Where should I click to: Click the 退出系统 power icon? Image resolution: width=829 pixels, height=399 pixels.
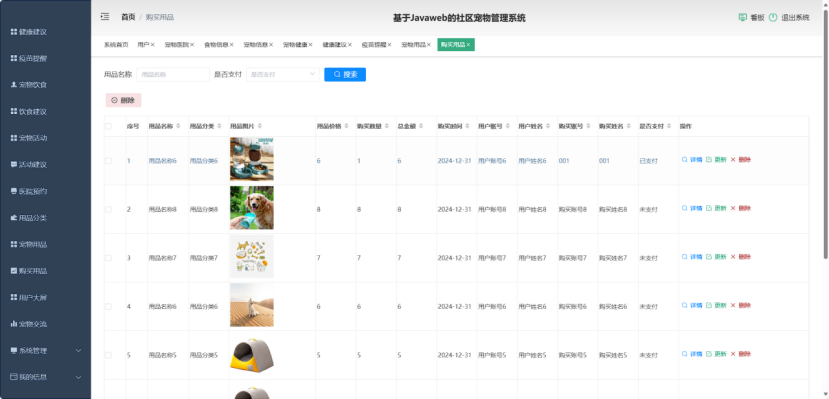tap(773, 17)
